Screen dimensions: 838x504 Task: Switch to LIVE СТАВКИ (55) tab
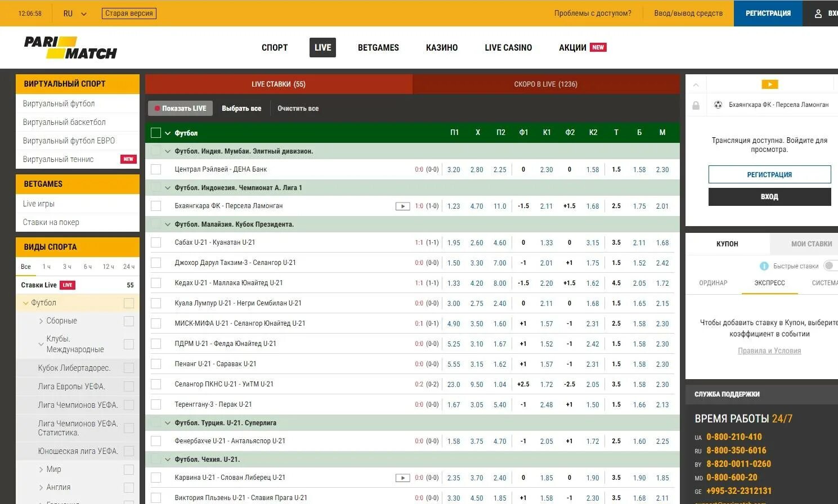pyautogui.click(x=279, y=84)
